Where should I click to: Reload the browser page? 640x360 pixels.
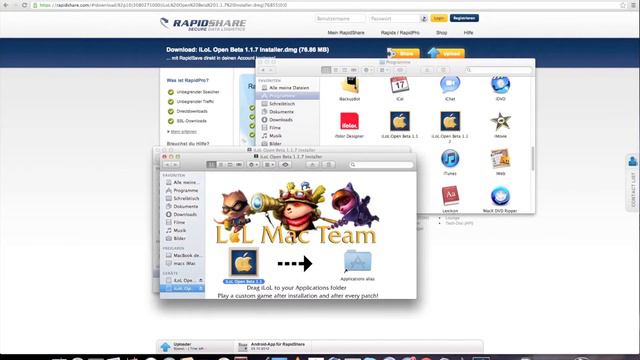pos(24,5)
